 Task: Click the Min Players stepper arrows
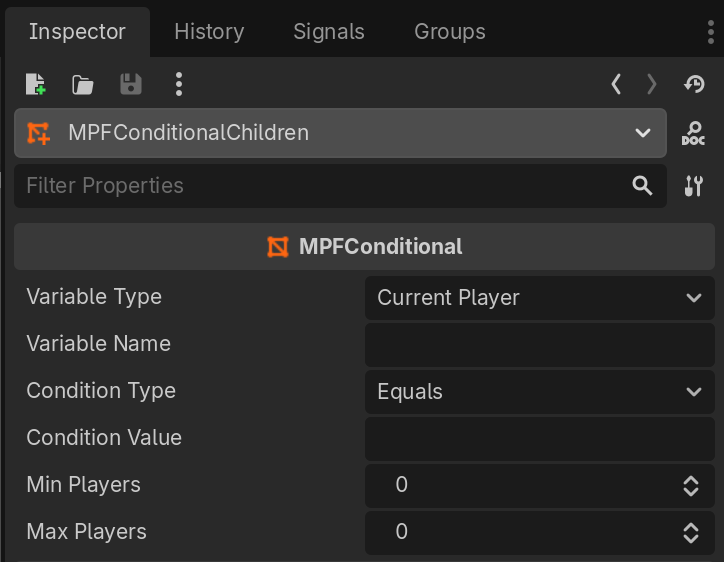tap(690, 486)
